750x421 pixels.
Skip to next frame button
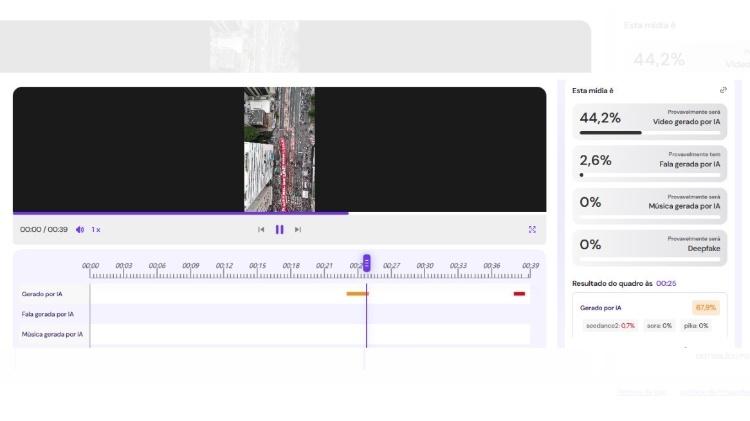298,230
